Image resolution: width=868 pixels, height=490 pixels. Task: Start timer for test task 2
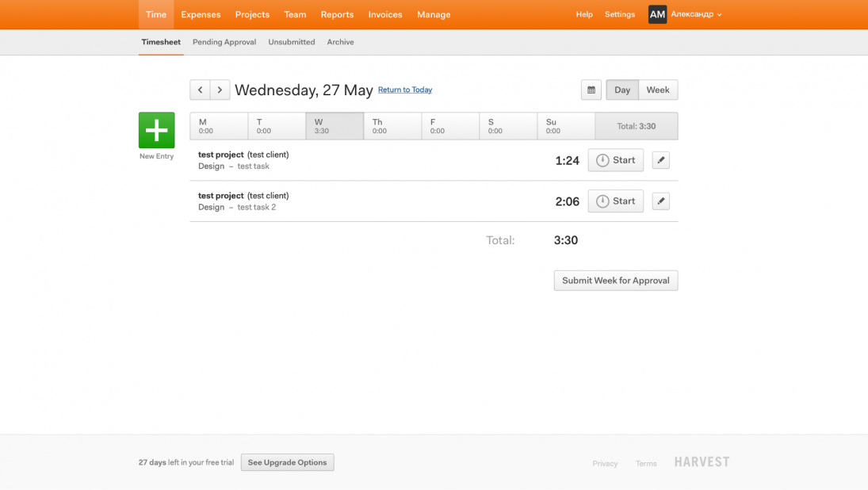(616, 201)
